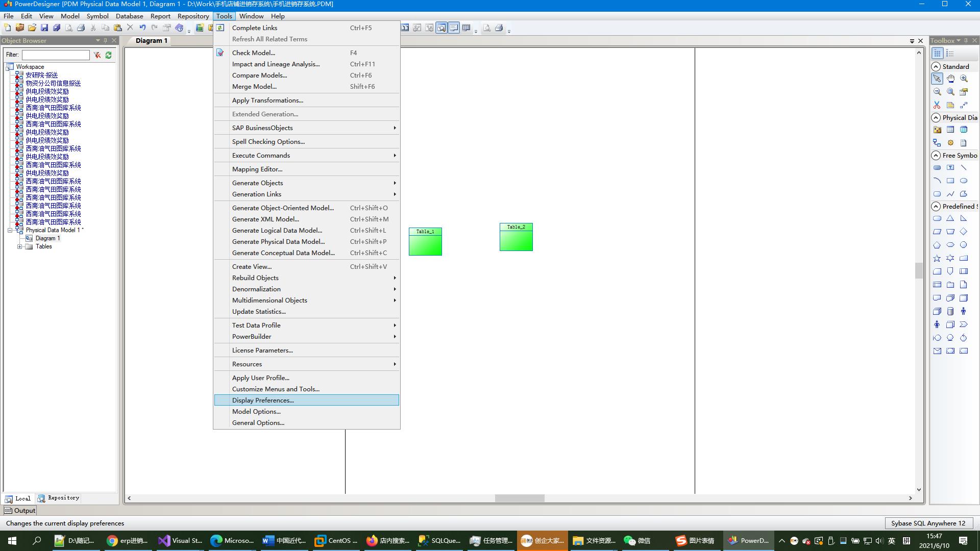The width and height of the screenshot is (980, 551).
Task: Select the Polyline free symbol tool
Action: click(950, 194)
